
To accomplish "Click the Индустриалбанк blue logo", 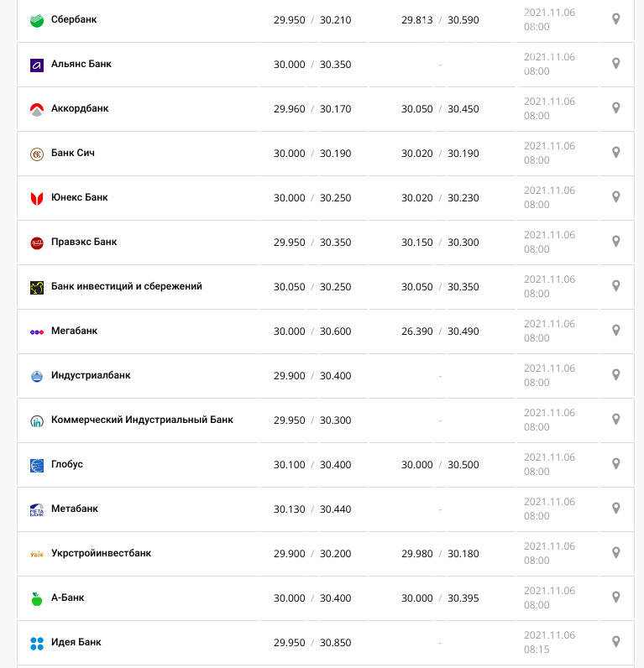I will [37, 376].
